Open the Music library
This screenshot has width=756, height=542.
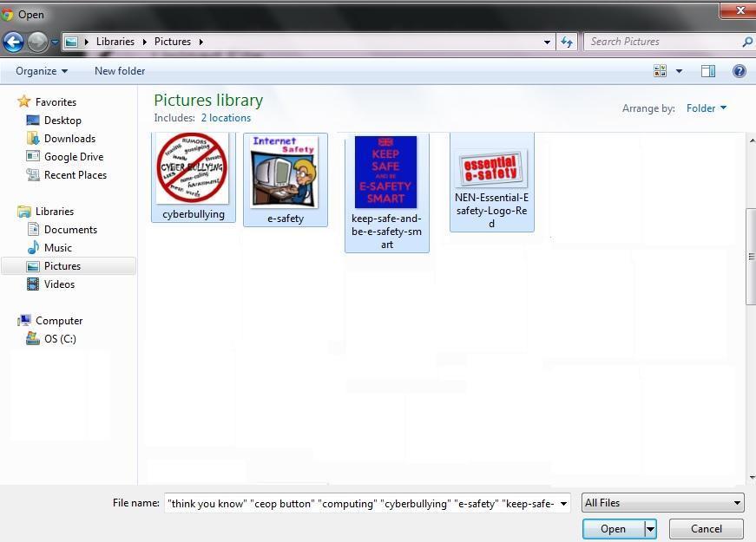(58, 248)
